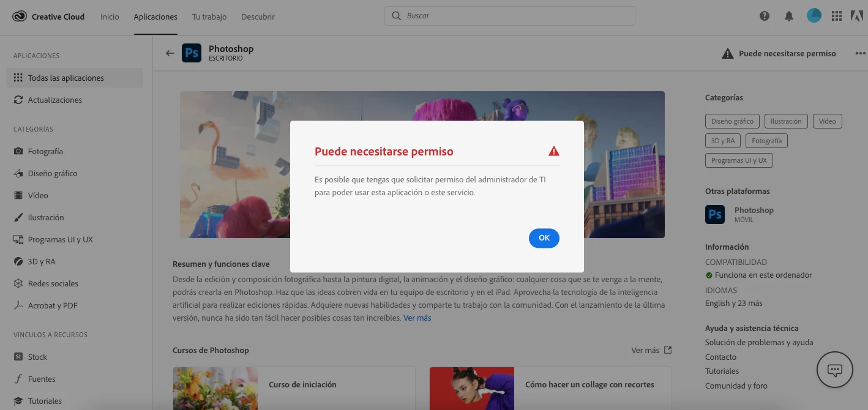Screen dimensions: 868x410
Task: Click the Creative Cloud logo icon
Action: [20, 17]
